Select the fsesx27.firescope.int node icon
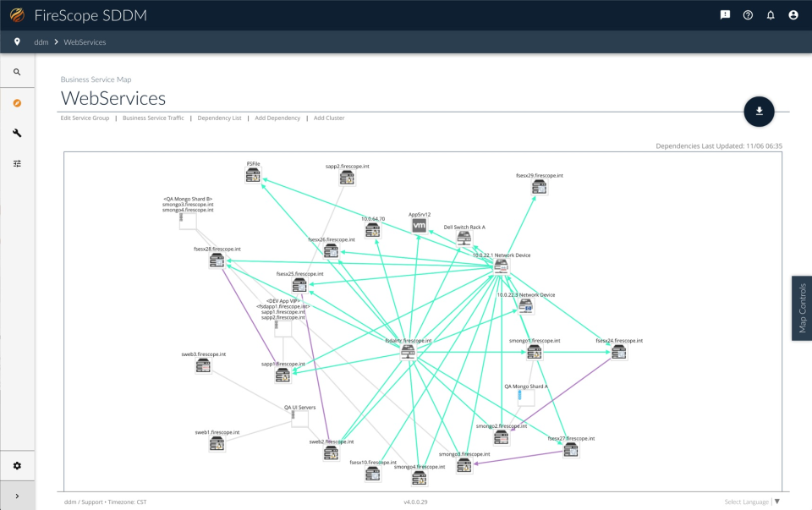Screen dimensions: 812x510 pos(571,451)
